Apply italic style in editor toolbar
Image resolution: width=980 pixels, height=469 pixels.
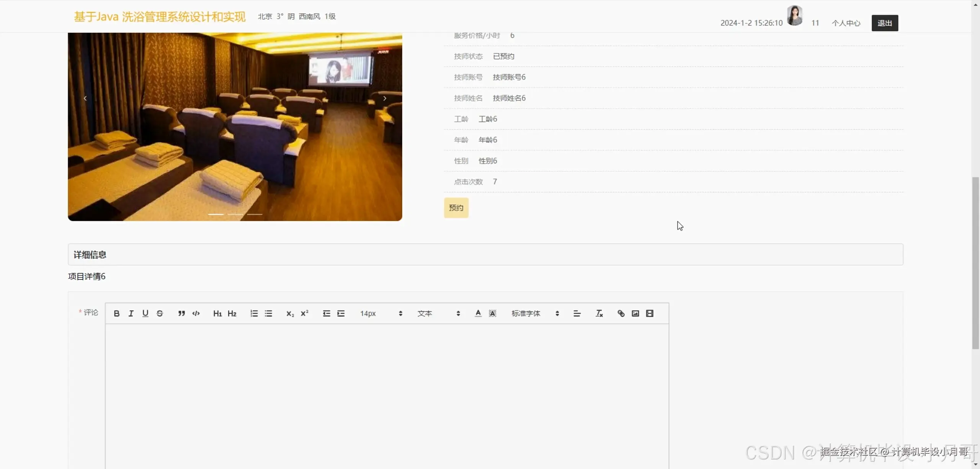131,313
